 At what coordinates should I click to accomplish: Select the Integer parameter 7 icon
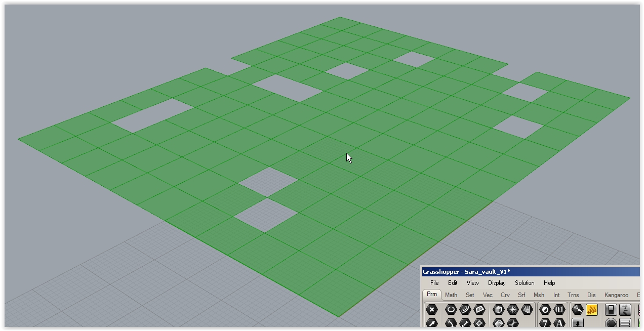point(545,323)
